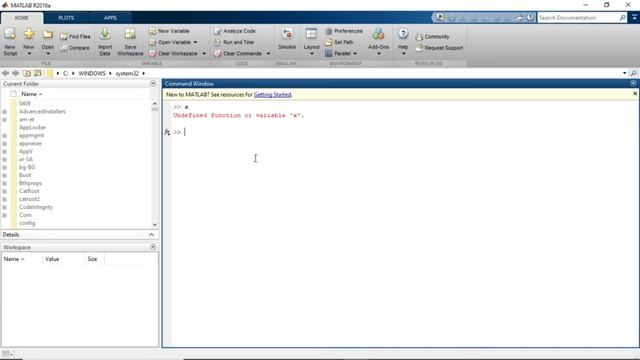This screenshot has width=640, height=360.
Task: Create a New Variable
Action: 169,31
